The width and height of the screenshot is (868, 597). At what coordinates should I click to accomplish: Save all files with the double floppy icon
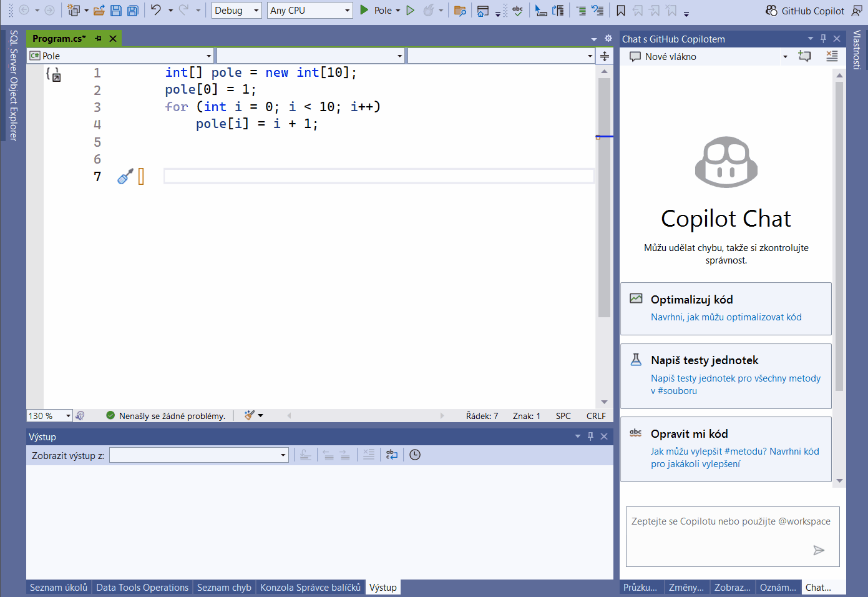click(133, 11)
